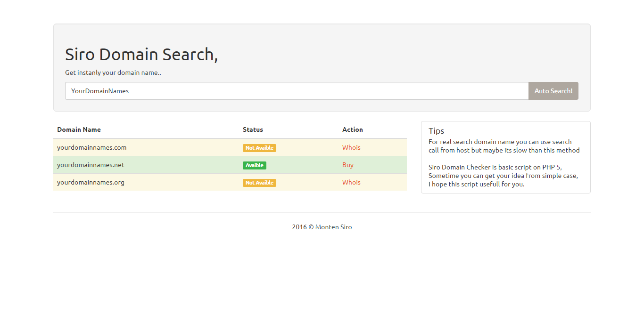Viewport: 644px width, 314px height.
Task: Select the yourdomainnames.net domain cell
Action: click(x=146, y=165)
